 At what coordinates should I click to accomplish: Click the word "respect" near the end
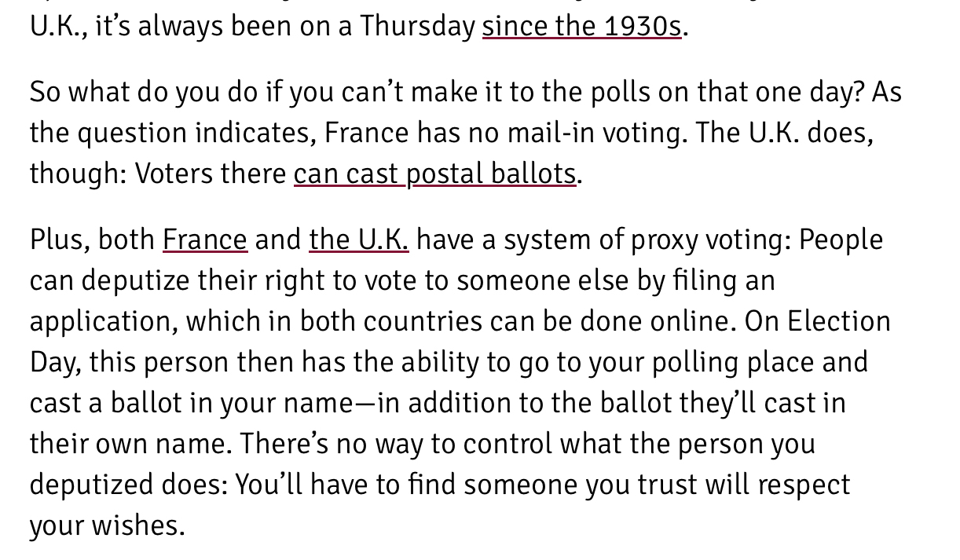click(x=803, y=485)
